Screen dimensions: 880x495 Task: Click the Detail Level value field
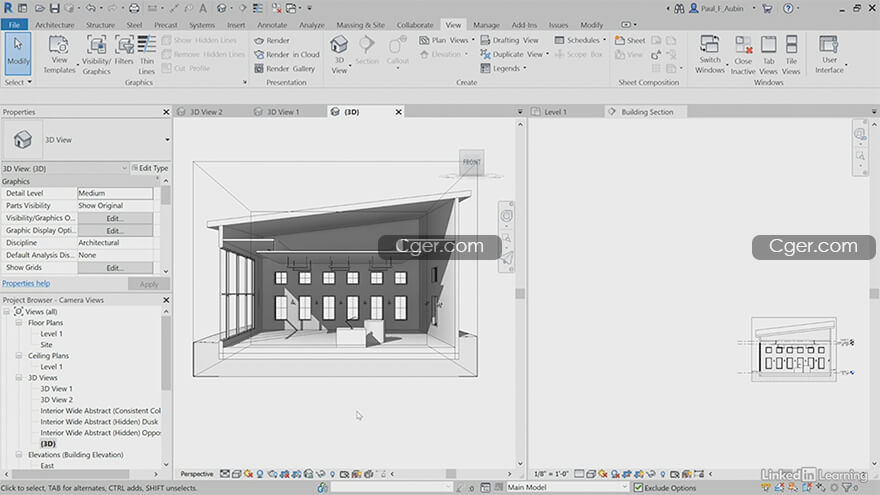point(115,193)
